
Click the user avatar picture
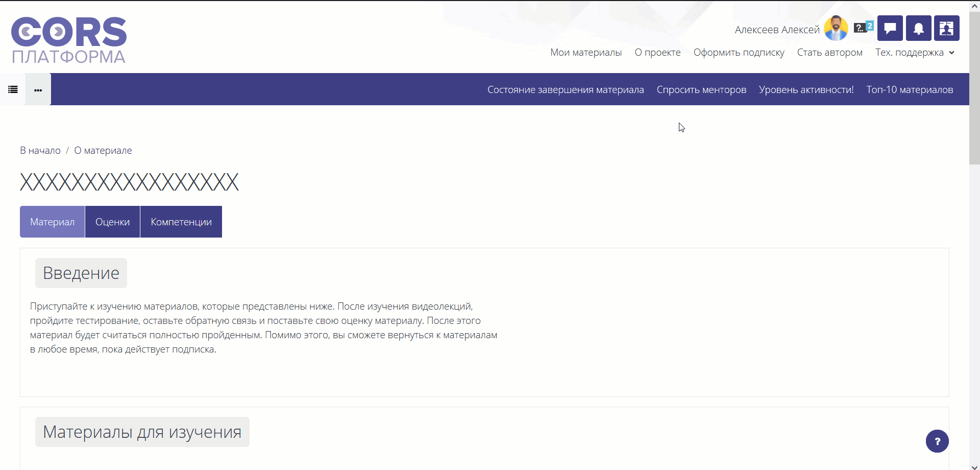point(836,28)
